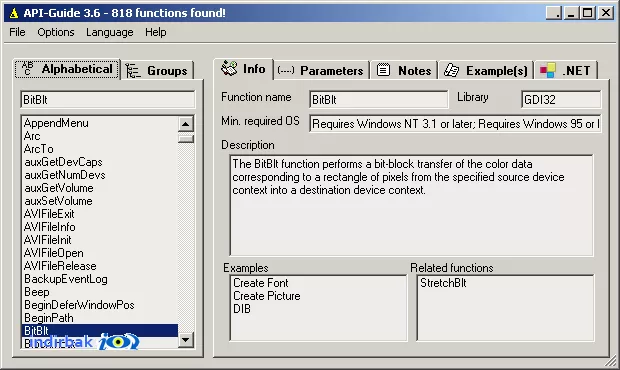620x370 pixels.
Task: Select auxSetVolume in the list
Action: tap(100, 201)
